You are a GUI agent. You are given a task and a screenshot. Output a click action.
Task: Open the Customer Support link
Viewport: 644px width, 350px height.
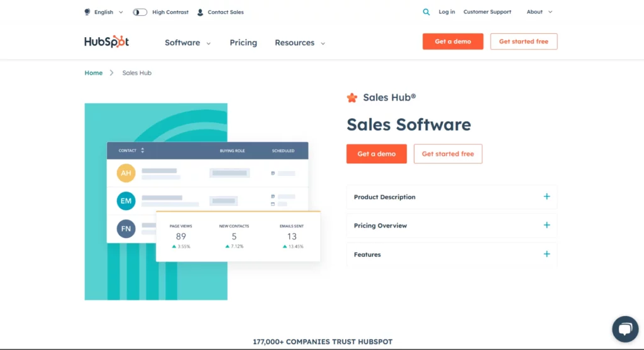click(487, 12)
